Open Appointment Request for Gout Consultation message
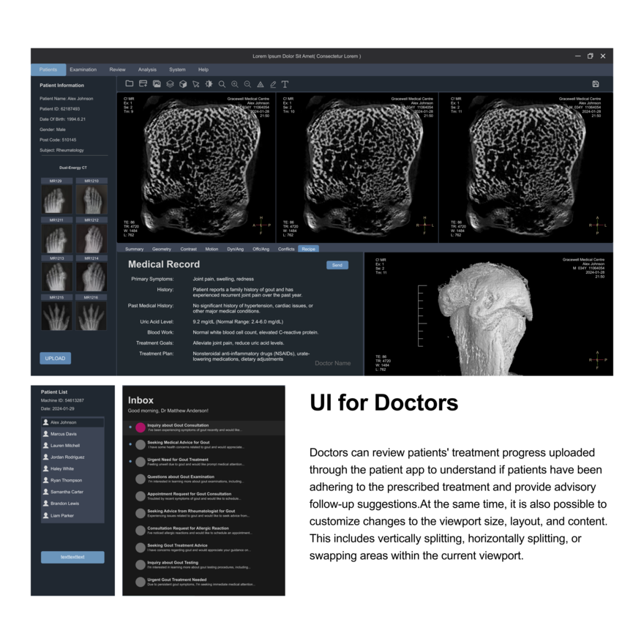 tap(203, 496)
